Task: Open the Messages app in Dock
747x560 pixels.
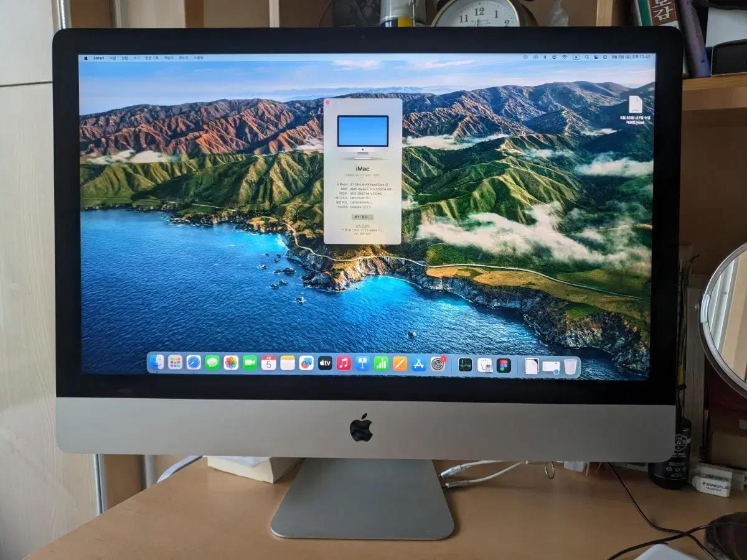Action: click(212, 362)
